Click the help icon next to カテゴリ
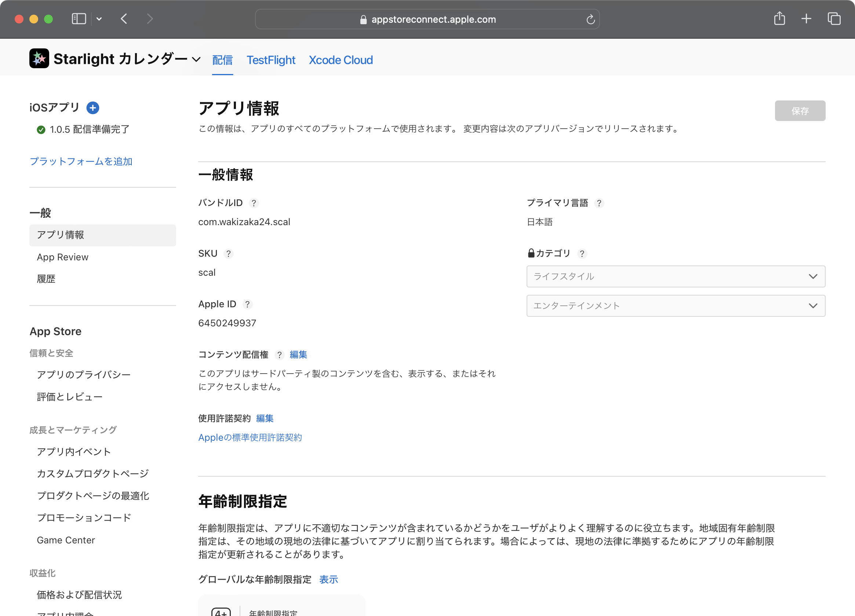Screen dimensions: 855x616 582,254
